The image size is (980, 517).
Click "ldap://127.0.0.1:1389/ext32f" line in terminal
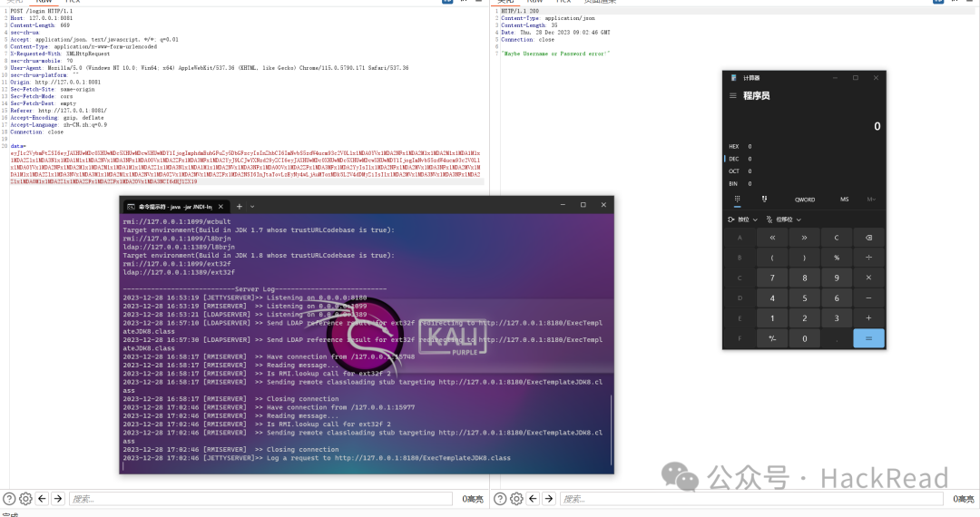179,272
